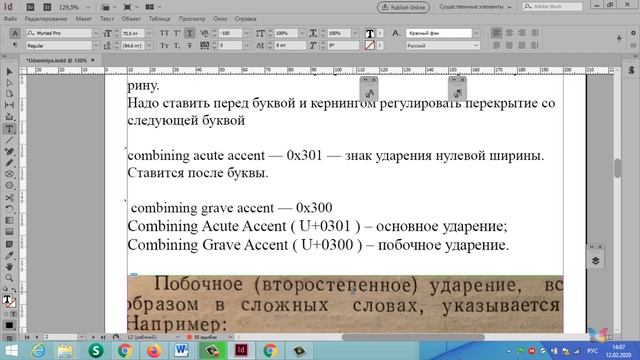Image resolution: width=640 pixels, height=360 pixels.
Task: Open the Таблица menu
Action: [x=159, y=19]
